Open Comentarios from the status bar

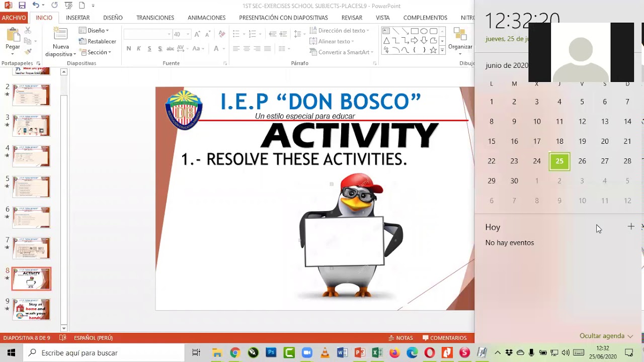[445, 338]
